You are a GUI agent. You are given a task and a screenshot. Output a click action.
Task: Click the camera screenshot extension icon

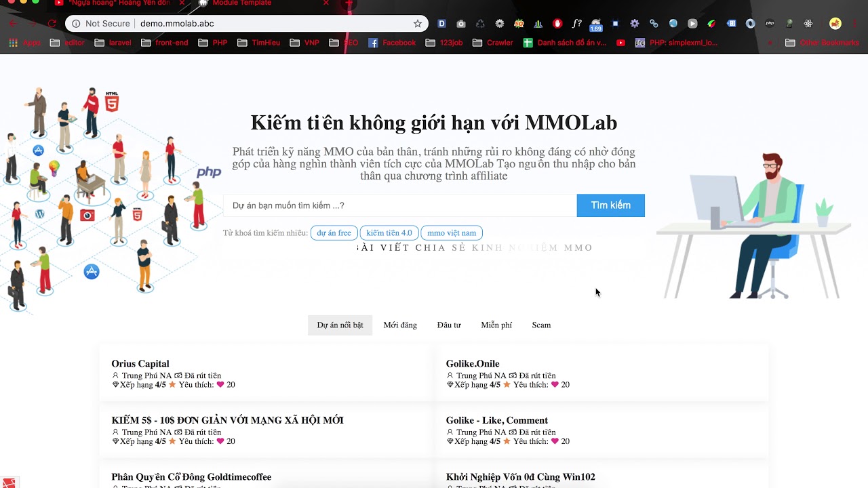(461, 24)
